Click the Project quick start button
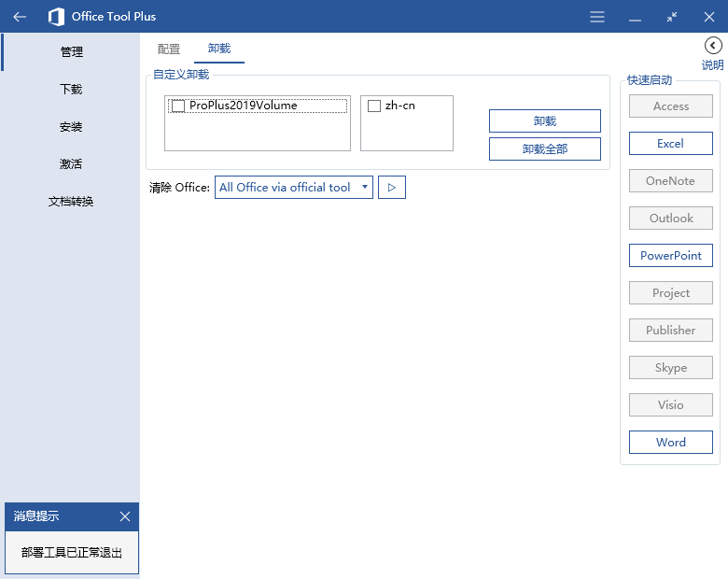Screen dimensions: 728x579 671,292
